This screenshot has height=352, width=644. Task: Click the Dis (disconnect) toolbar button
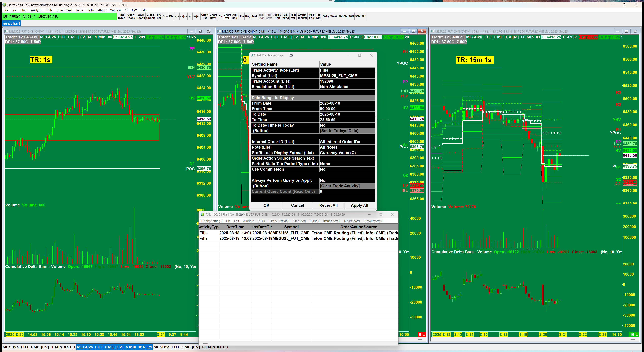tap(171, 16)
